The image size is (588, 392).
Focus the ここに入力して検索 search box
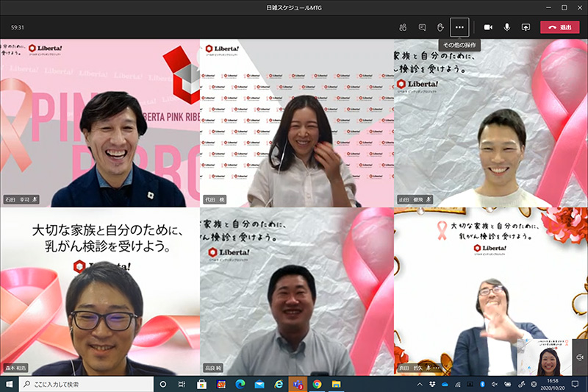(x=86, y=384)
